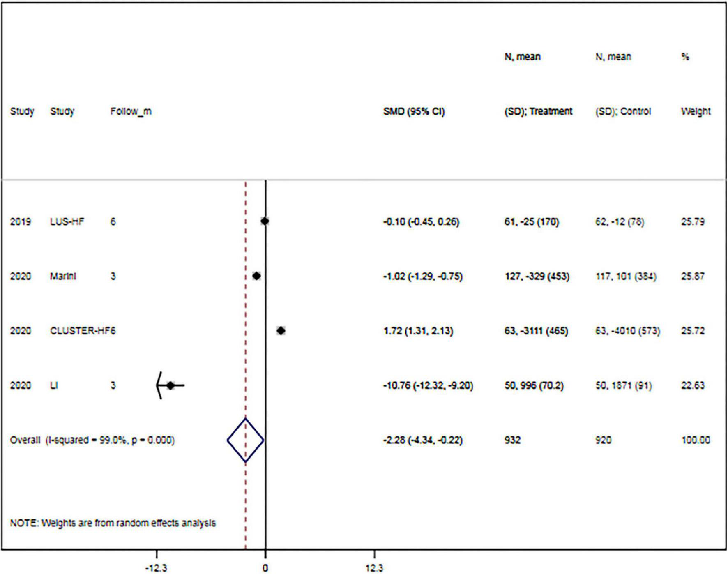Screen dimensions: 728x574
Task: Click the LUS-HF study point estimate marker
Action: (x=264, y=221)
